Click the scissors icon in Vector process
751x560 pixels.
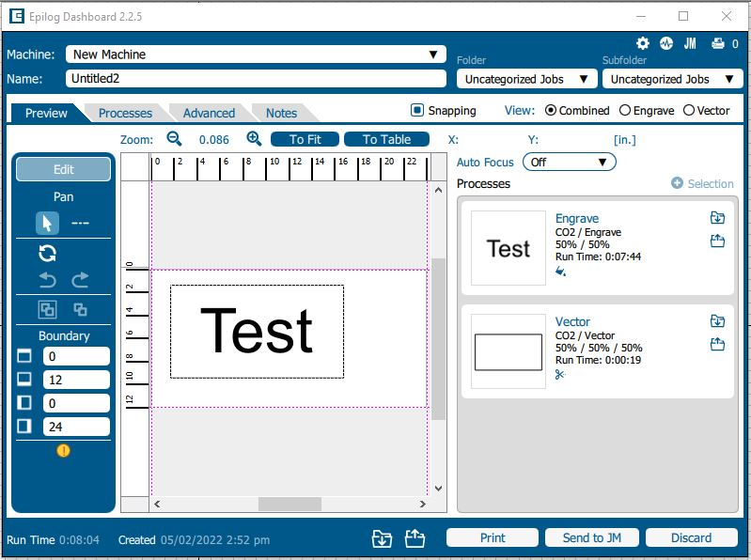pos(560,375)
